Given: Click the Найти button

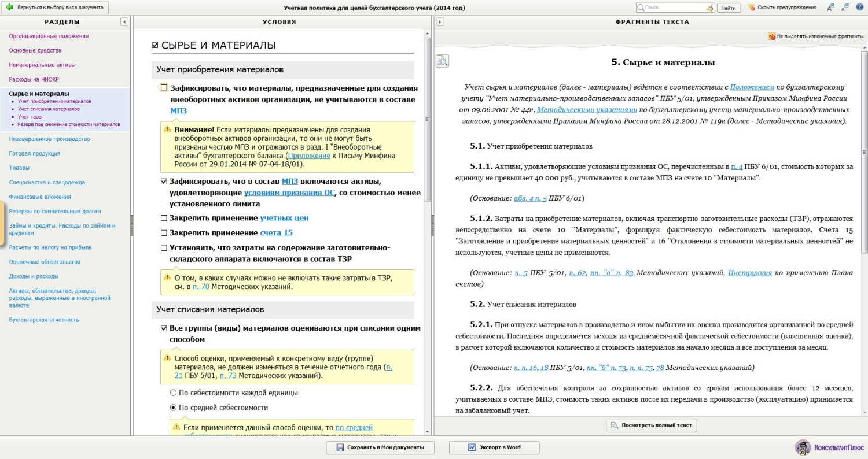Looking at the screenshot, I should [729, 8].
